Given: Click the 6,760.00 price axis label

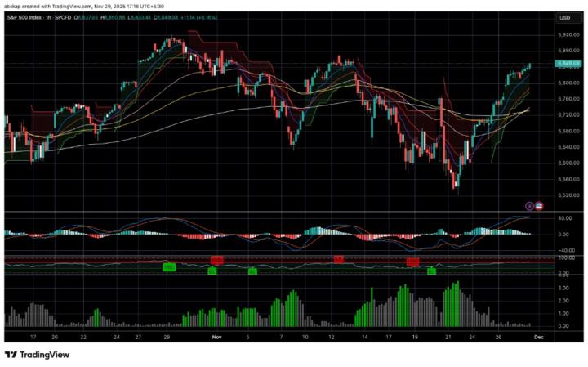Looking at the screenshot, I should coord(569,99).
